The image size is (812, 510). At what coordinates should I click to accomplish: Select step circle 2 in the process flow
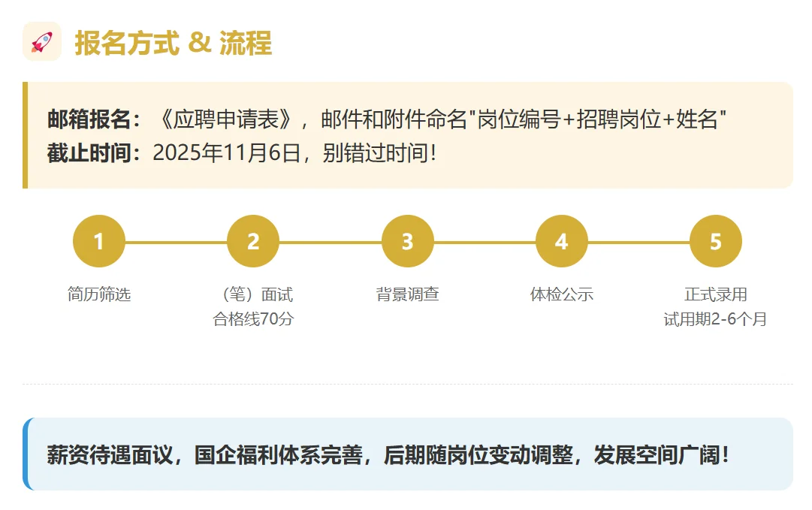tap(253, 241)
